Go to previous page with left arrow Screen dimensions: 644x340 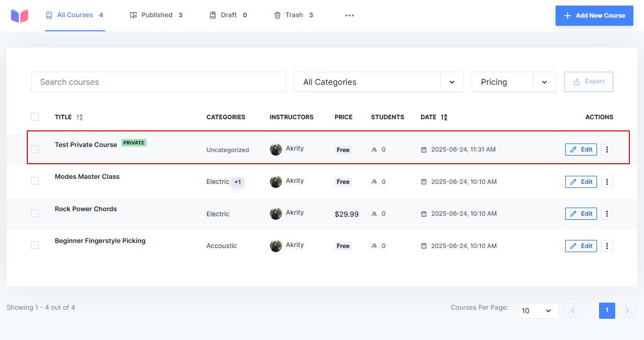pos(573,311)
